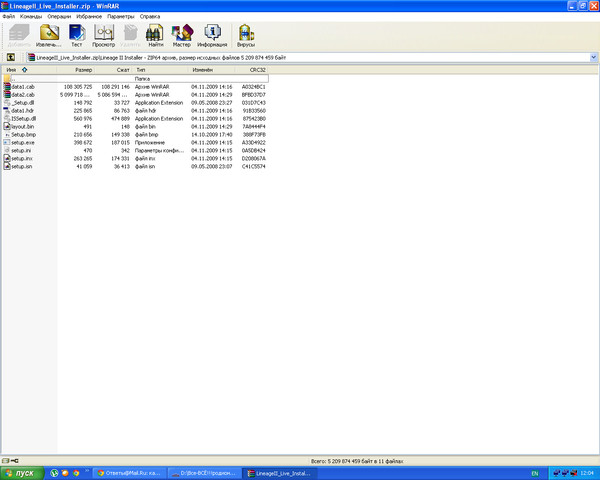
Task: Select the _Setup.dll file
Action: (x=136, y=103)
